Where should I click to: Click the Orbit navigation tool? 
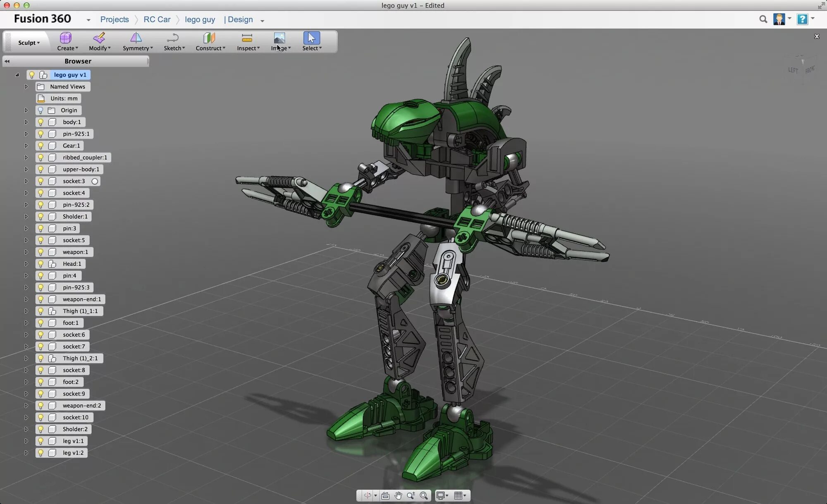point(368,495)
